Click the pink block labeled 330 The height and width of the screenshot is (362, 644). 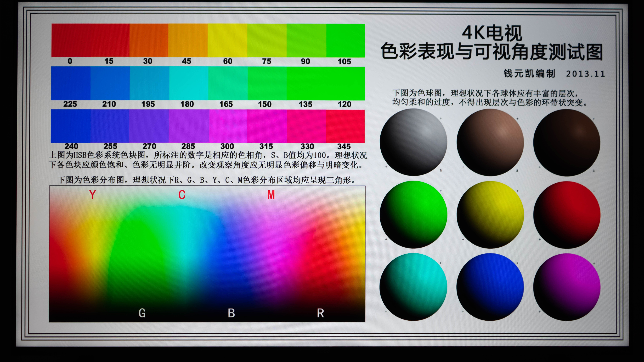point(306,126)
